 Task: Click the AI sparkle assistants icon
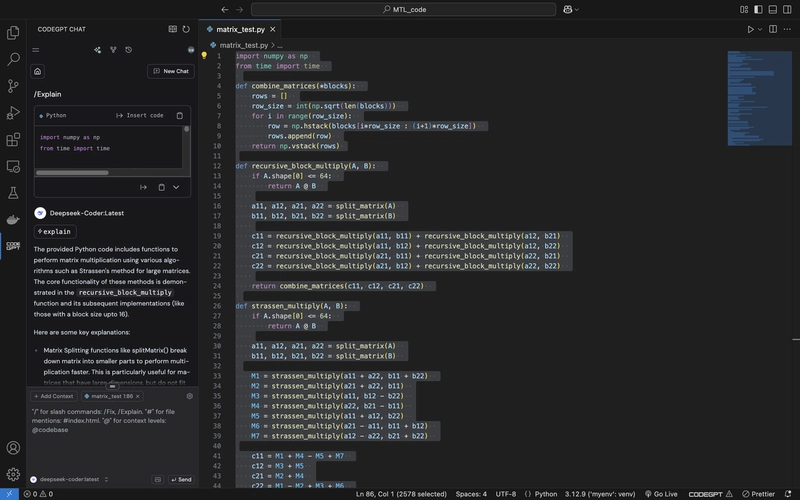[x=97, y=50]
